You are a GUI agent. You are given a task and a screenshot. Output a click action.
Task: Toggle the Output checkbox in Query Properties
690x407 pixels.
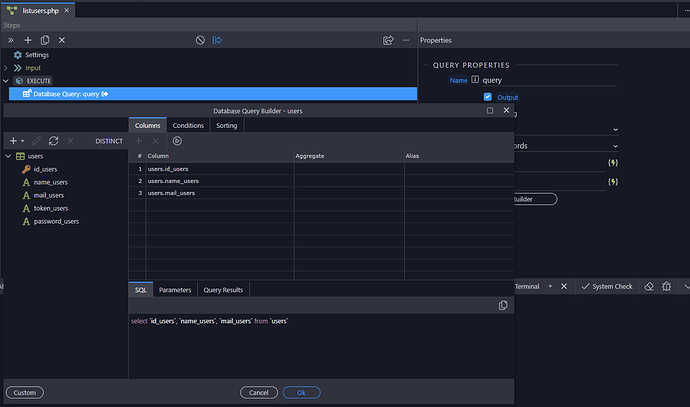coord(488,97)
